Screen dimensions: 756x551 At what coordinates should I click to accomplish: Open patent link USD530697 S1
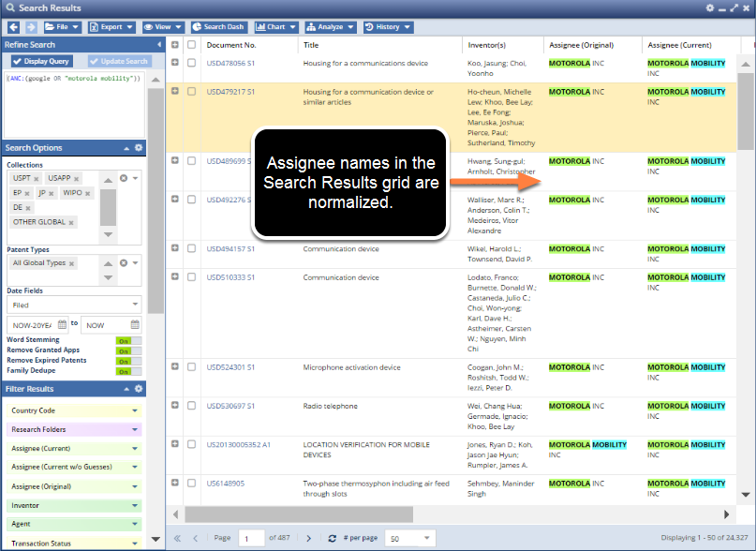click(230, 406)
